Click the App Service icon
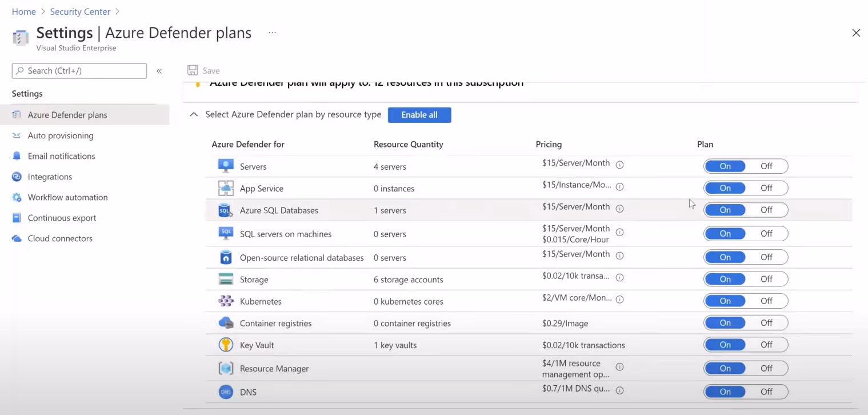 point(226,188)
